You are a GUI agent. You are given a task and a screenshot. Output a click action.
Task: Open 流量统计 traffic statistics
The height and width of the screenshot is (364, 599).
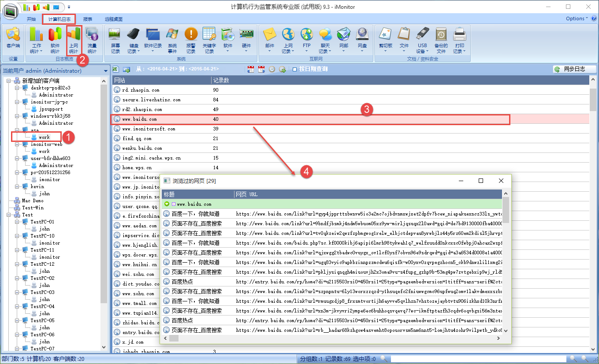click(92, 40)
